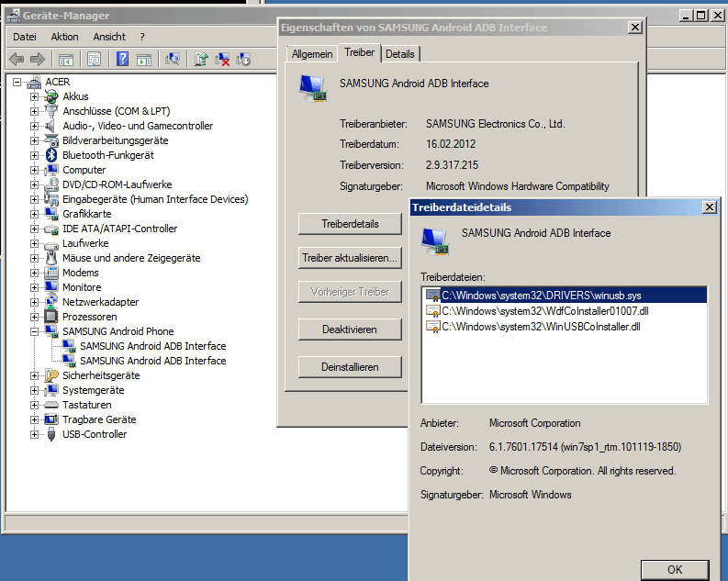This screenshot has height=581, width=728.
Task: Select the Tastaturen keyboard icon
Action: (51, 405)
